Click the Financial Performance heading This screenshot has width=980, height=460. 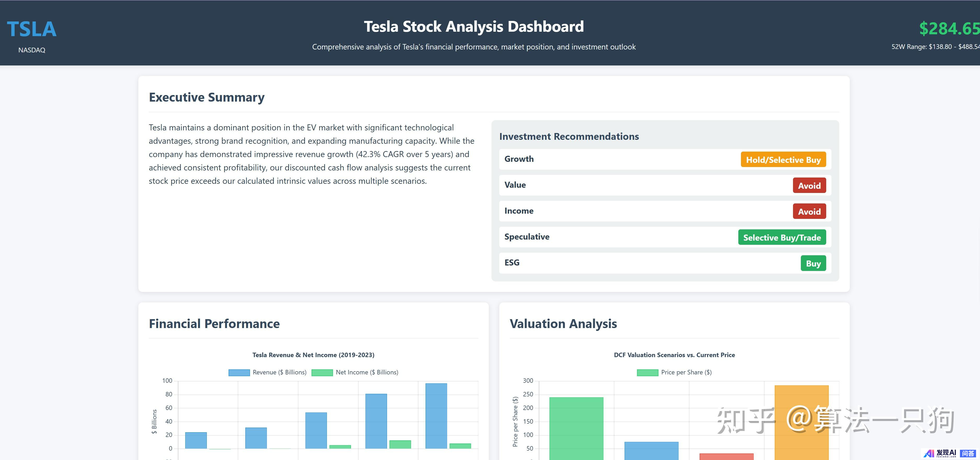[214, 324]
